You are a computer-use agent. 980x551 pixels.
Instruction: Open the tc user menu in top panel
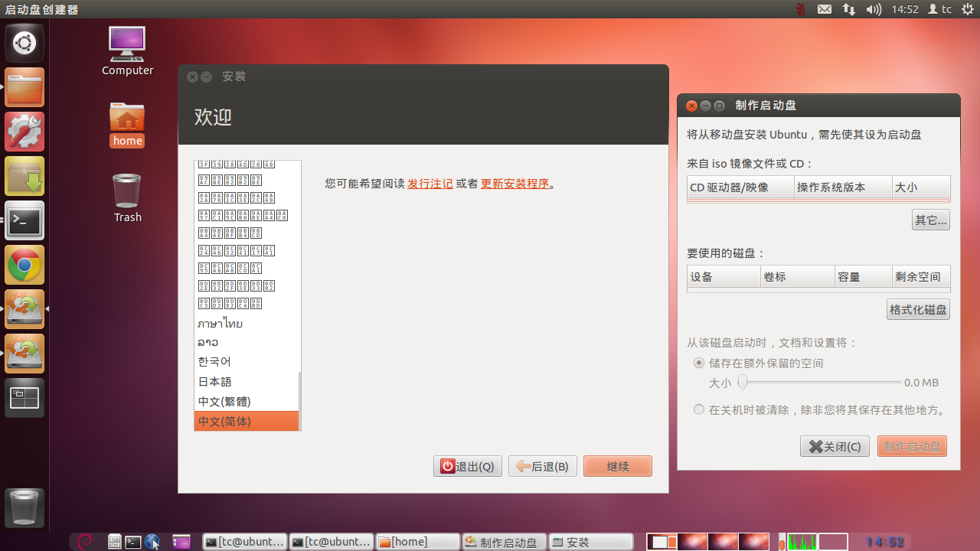pyautogui.click(x=939, y=9)
